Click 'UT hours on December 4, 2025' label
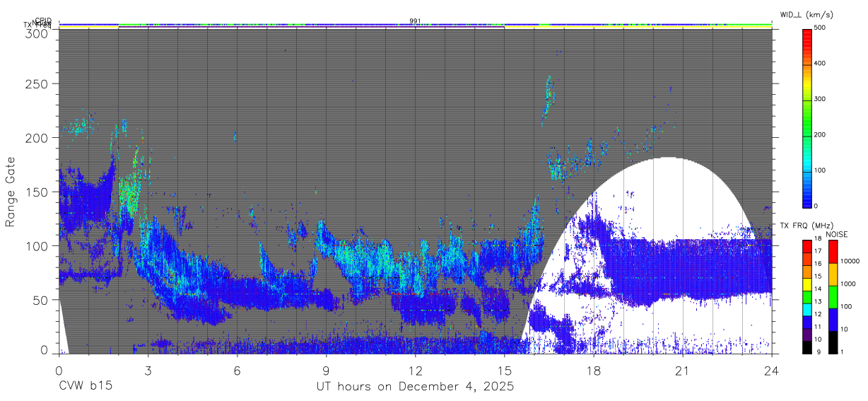This screenshot has width=868, height=401. coord(415,387)
